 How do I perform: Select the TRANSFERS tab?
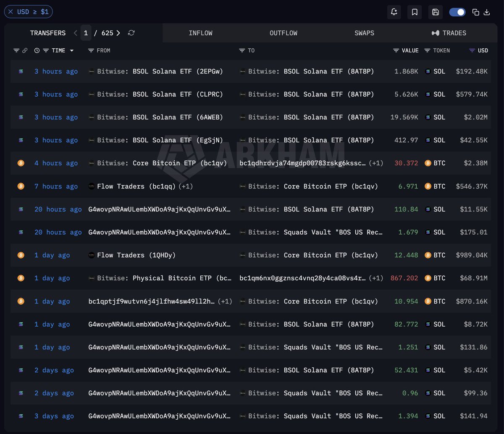pyautogui.click(x=48, y=33)
